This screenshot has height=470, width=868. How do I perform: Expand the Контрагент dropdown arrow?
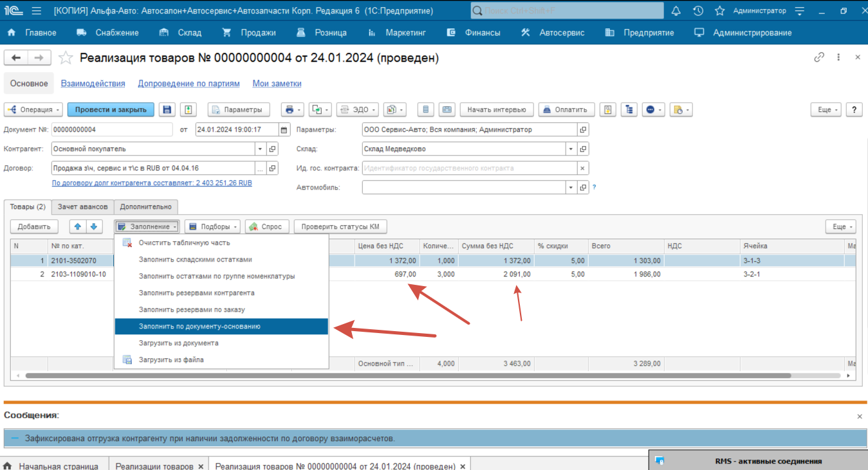tap(260, 149)
